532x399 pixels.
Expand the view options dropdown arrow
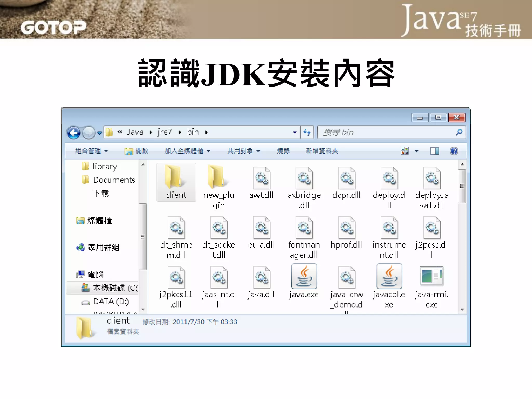click(417, 151)
